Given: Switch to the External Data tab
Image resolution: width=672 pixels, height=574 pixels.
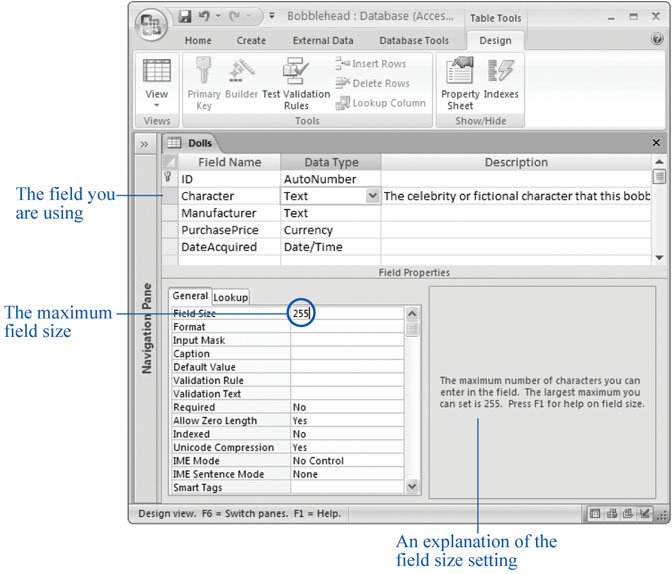Looking at the screenshot, I should [x=323, y=41].
